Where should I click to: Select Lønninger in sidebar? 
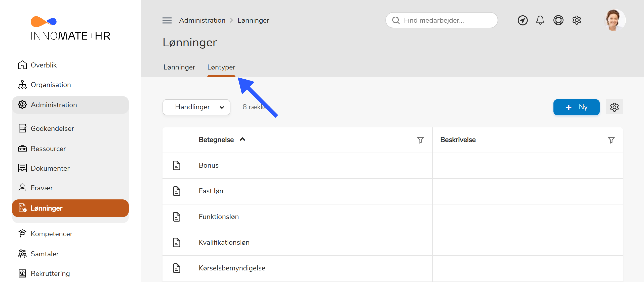click(x=70, y=208)
